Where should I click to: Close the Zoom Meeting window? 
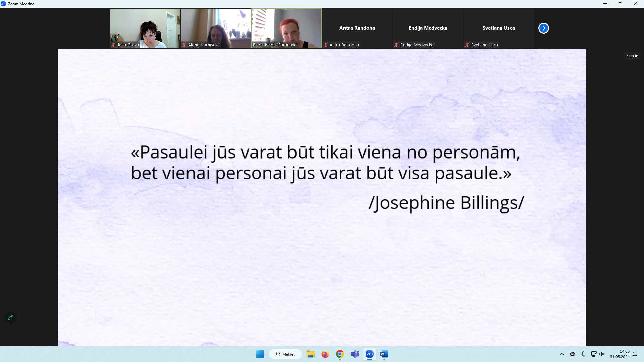[636, 4]
